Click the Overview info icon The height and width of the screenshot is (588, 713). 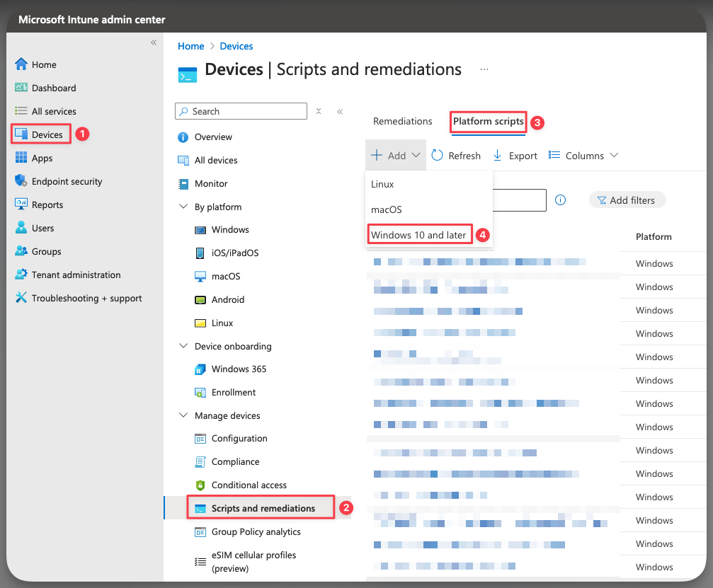click(x=183, y=137)
